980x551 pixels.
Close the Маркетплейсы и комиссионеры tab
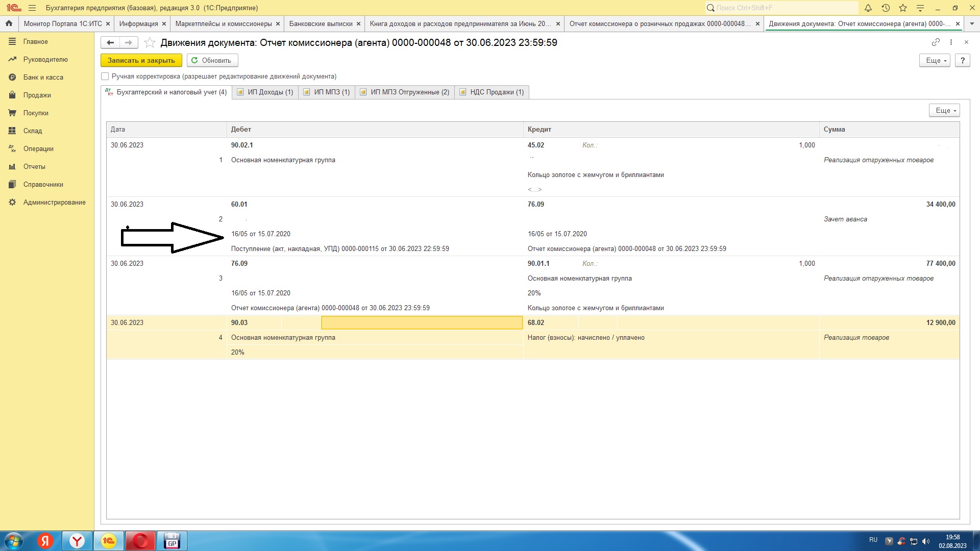[x=278, y=24]
